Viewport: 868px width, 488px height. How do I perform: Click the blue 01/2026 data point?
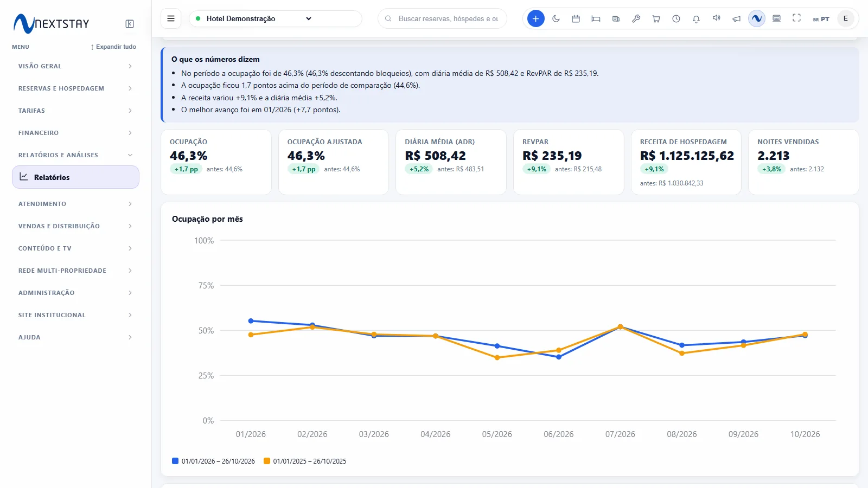click(x=251, y=321)
